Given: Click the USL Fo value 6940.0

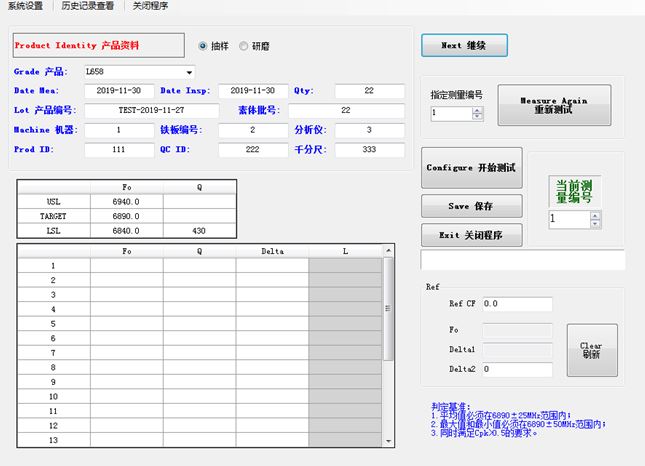Looking at the screenshot, I should (x=126, y=202).
